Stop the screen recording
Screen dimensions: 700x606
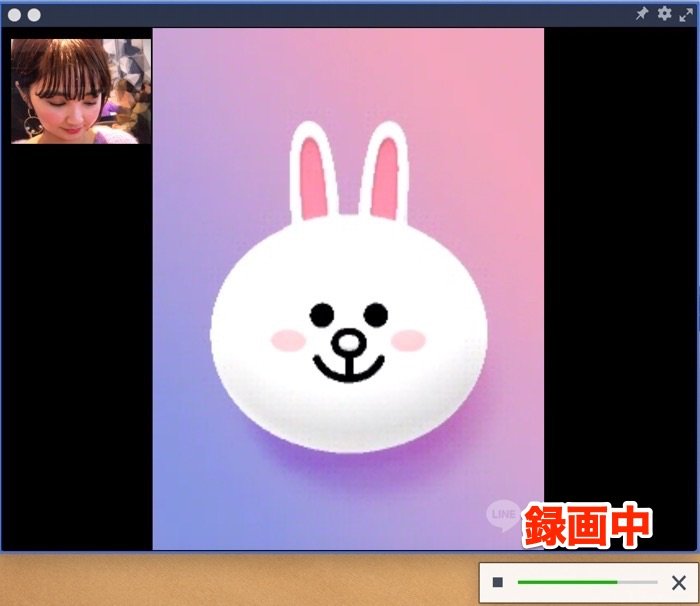[x=497, y=582]
